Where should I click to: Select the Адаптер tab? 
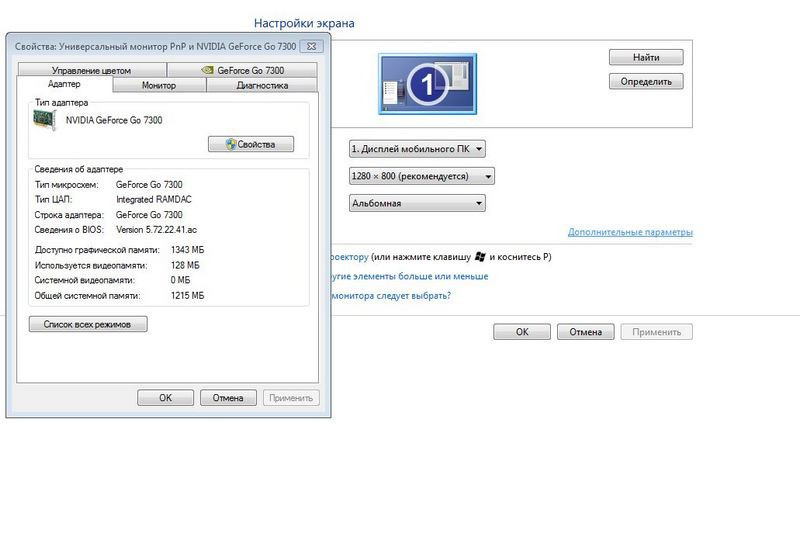64,84
